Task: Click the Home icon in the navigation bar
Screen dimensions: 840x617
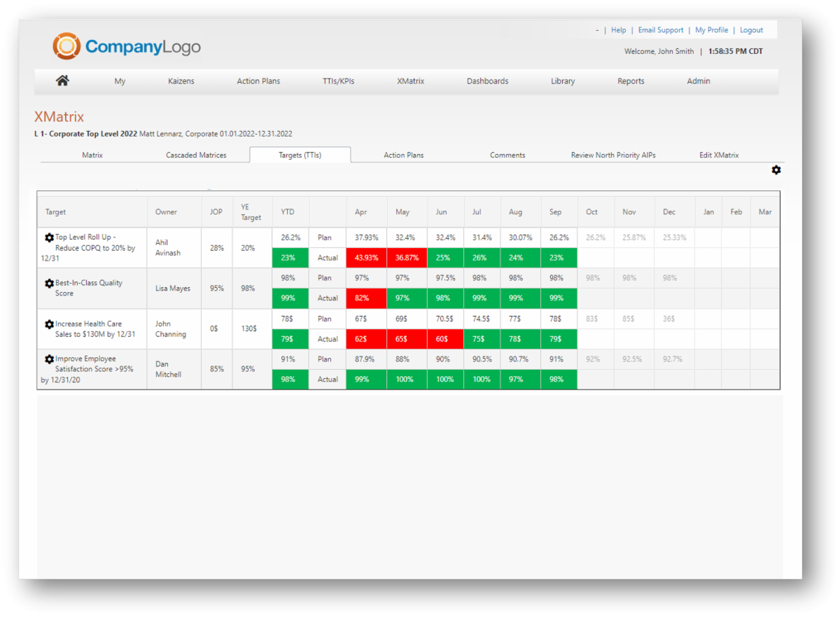Action: (62, 81)
